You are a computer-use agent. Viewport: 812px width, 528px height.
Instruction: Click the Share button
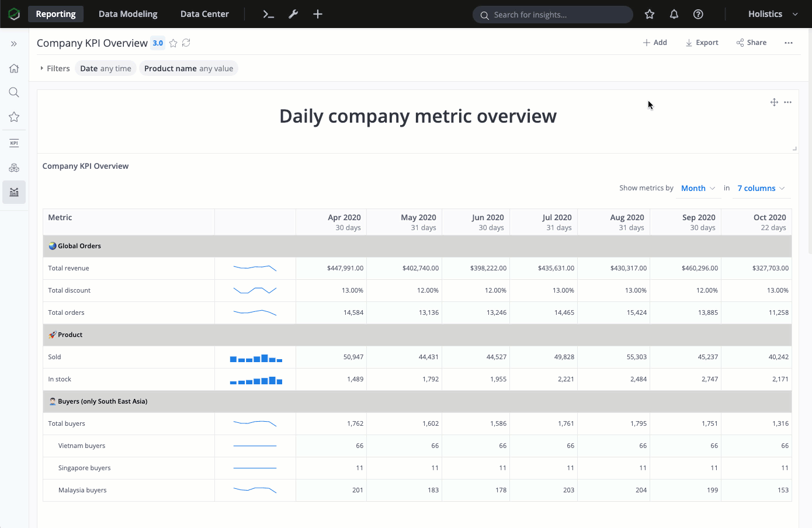click(x=751, y=42)
